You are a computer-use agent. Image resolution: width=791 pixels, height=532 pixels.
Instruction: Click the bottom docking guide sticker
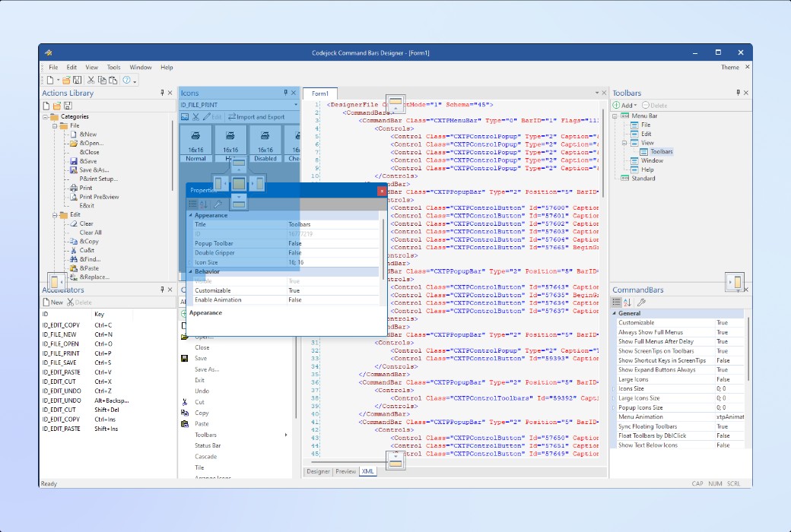click(x=395, y=461)
